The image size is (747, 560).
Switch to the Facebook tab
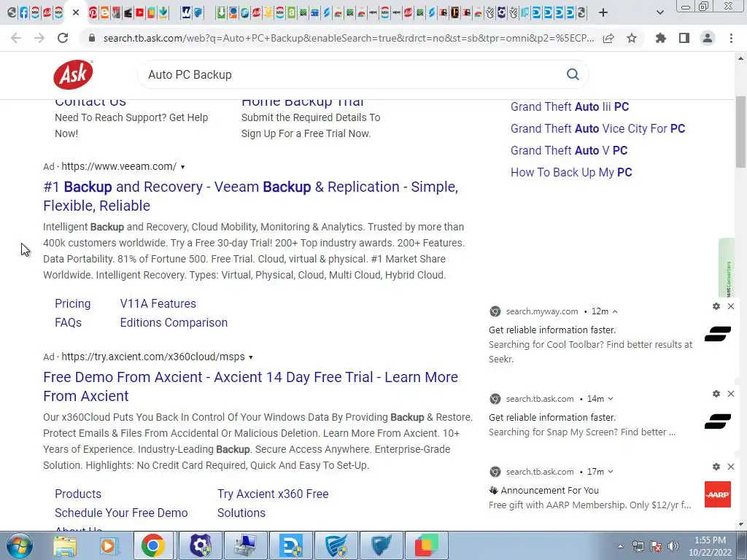[24, 12]
